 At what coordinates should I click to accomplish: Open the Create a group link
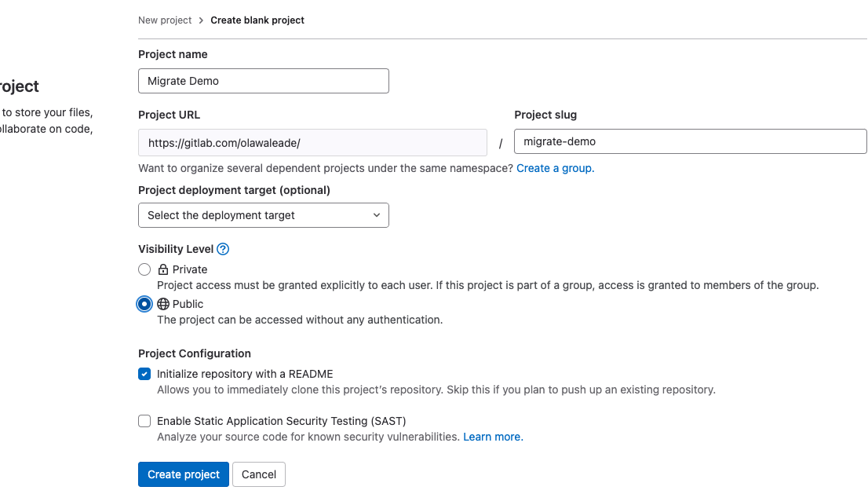(x=555, y=168)
